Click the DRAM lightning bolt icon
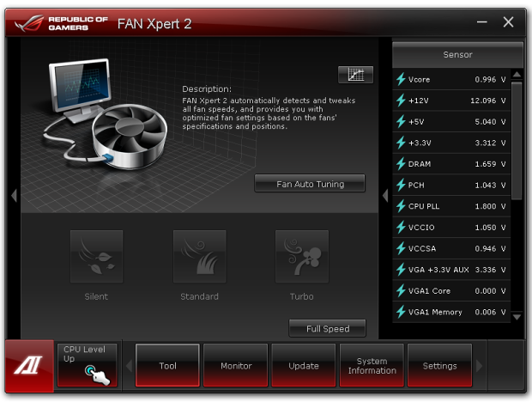 [401, 164]
